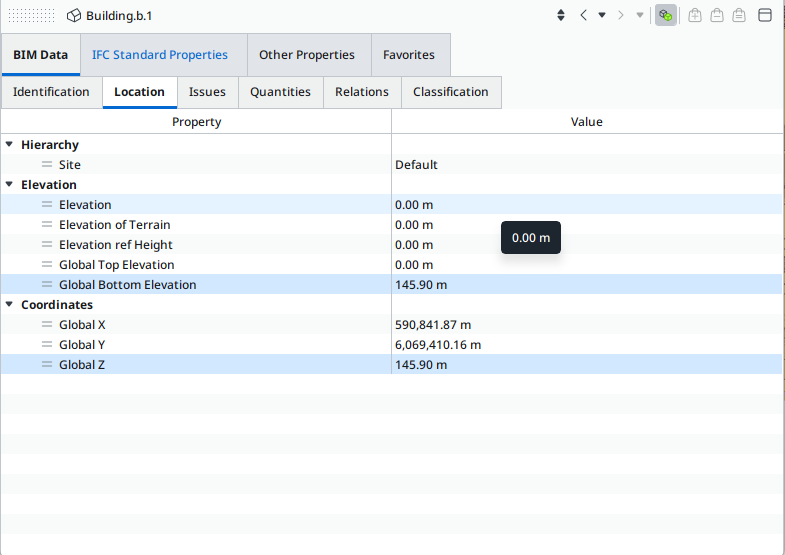Select the Global X row
This screenshot has height=555, width=785.
click(391, 324)
